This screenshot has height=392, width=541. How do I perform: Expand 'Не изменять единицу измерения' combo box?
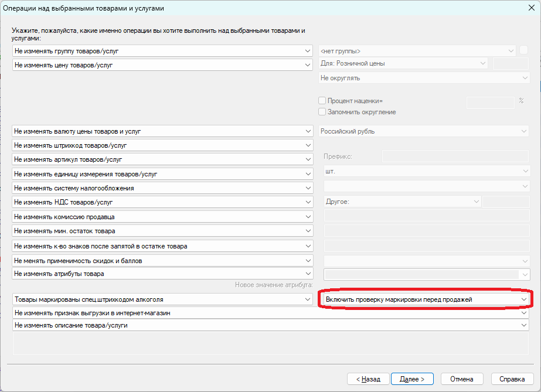(162, 174)
